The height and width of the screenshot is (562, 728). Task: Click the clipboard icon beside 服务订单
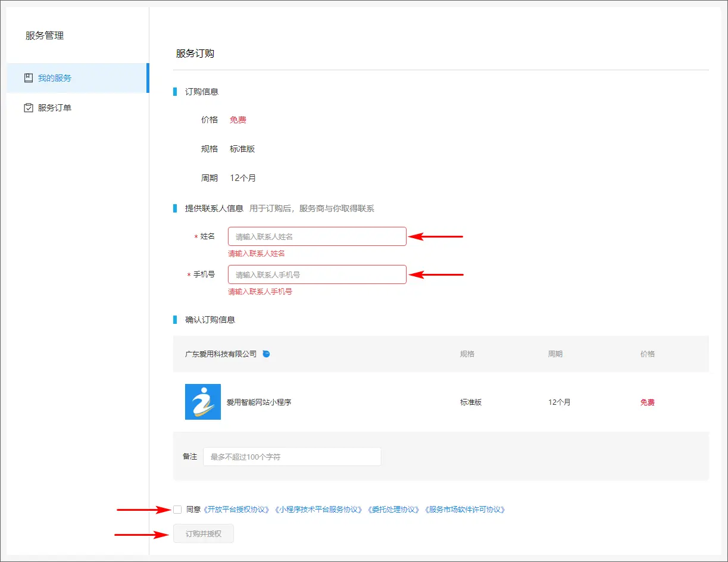tap(28, 108)
